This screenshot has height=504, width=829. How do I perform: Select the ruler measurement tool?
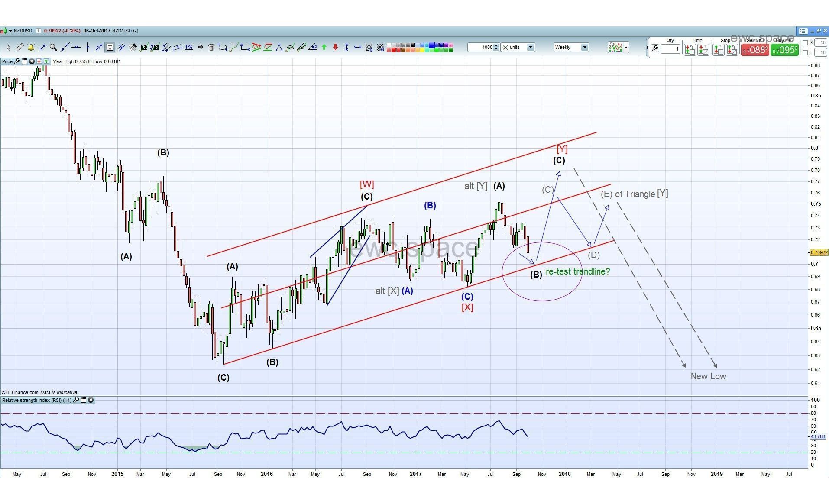[x=19, y=47]
